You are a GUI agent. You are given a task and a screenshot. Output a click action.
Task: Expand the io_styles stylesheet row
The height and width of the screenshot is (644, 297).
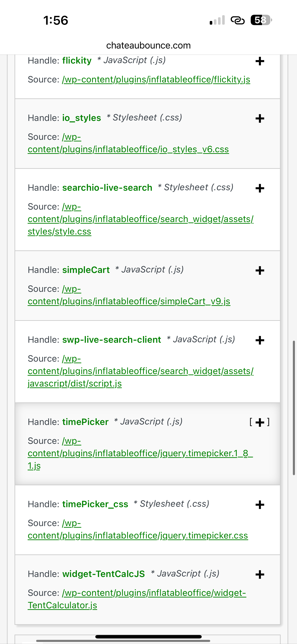click(x=260, y=118)
